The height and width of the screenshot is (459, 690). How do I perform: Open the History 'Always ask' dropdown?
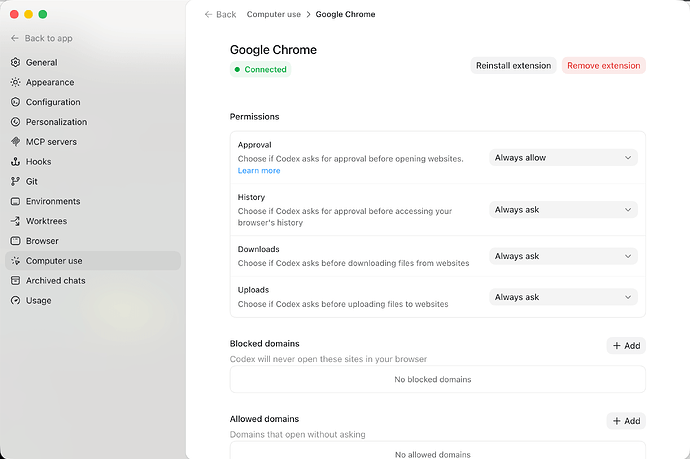(563, 210)
